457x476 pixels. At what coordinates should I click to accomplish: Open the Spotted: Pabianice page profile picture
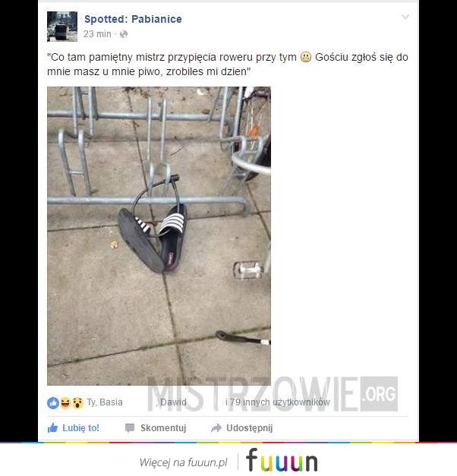tap(62, 27)
